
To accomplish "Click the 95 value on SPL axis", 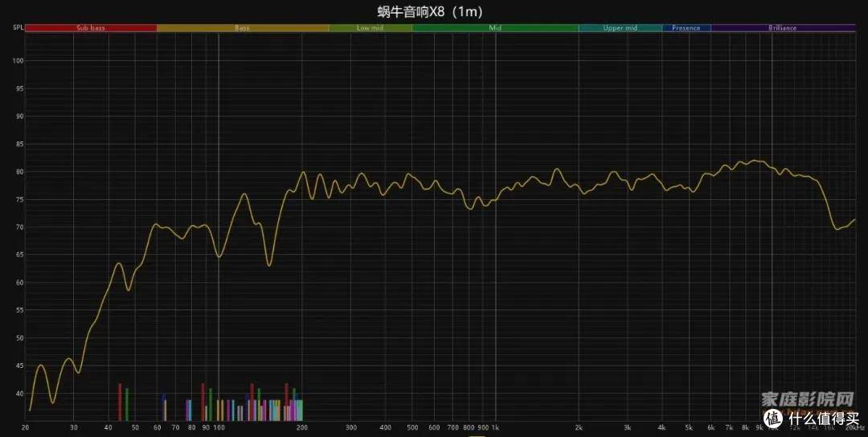I will coord(20,88).
